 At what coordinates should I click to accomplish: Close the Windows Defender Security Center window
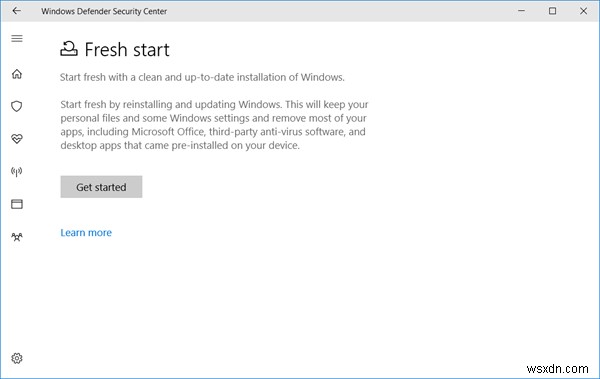[x=583, y=11]
